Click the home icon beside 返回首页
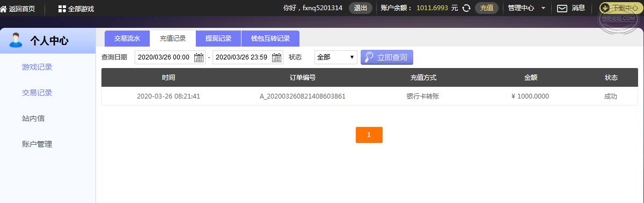This screenshot has height=203, width=644. [x=4, y=9]
